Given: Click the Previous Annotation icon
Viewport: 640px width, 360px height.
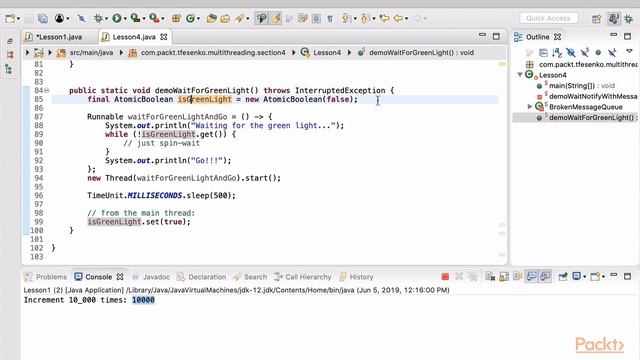Looking at the screenshot, I should [x=365, y=18].
